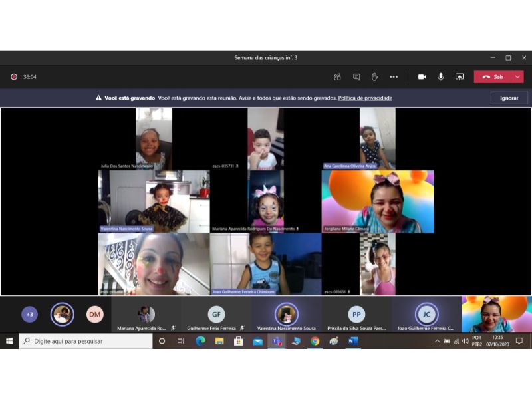The width and height of the screenshot is (532, 399).
Task: Raise your hand in the meeting
Action: 374,77
